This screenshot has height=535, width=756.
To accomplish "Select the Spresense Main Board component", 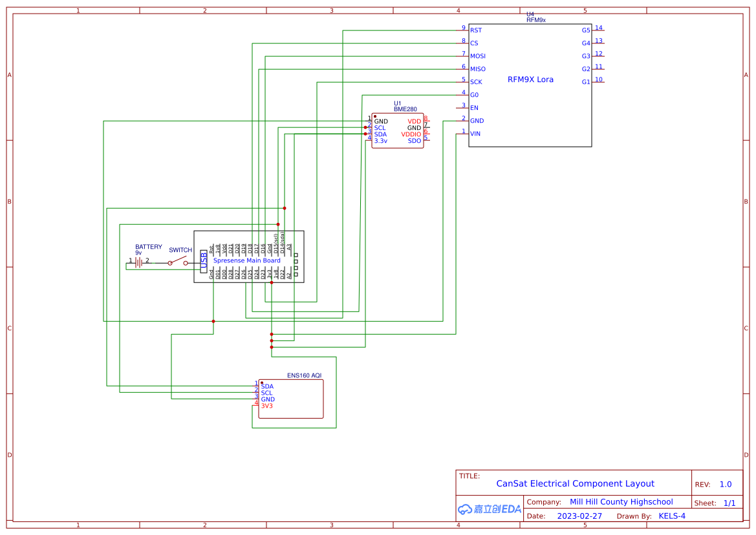I will (x=248, y=260).
